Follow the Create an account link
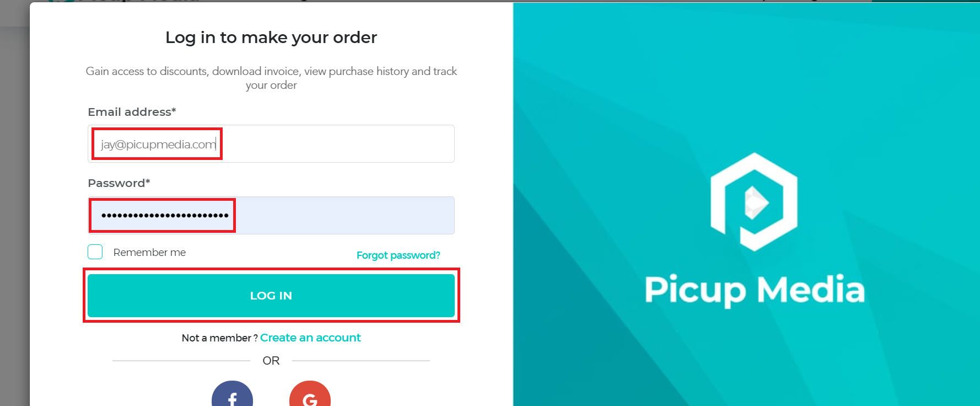 (310, 338)
